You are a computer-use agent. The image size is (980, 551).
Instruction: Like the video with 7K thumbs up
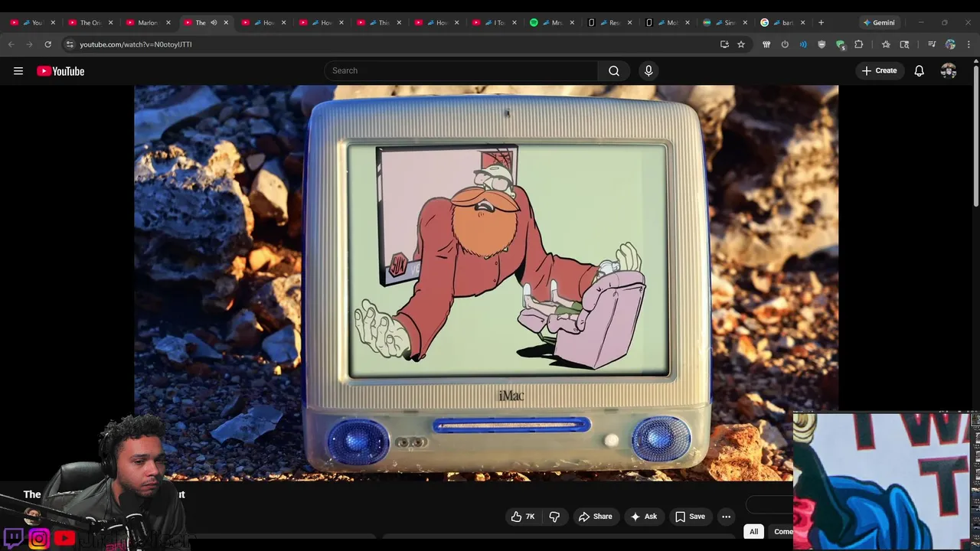[x=524, y=517]
